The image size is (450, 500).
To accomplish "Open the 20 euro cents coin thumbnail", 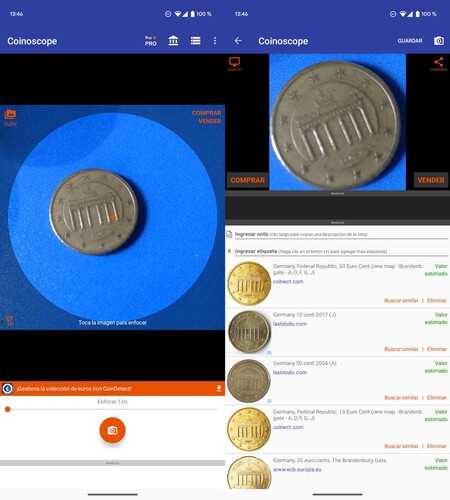I will pyautogui.click(x=249, y=473).
